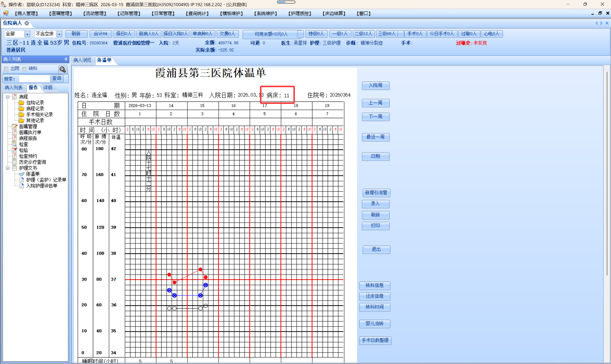Close the 住院病人 tab with its X icon
611x364 pixels.
click(x=27, y=23)
